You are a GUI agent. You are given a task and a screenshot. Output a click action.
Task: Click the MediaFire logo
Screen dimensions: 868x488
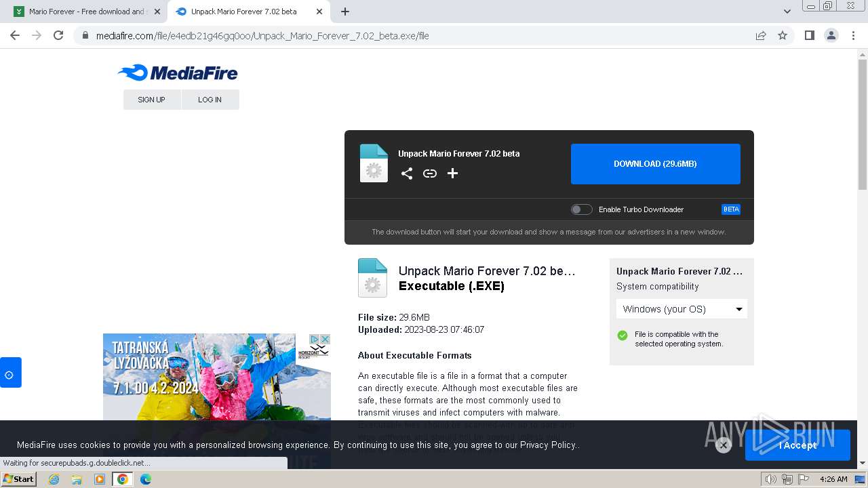(178, 73)
